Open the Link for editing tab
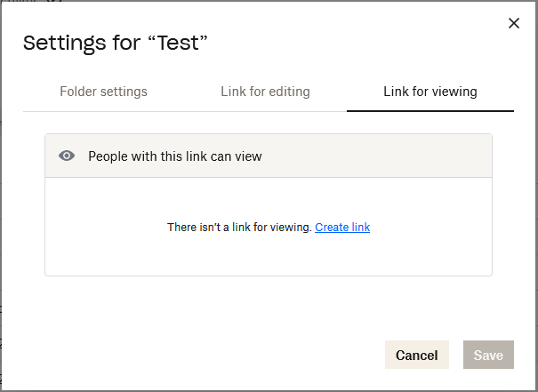Image resolution: width=538 pixels, height=392 pixels. tap(265, 92)
